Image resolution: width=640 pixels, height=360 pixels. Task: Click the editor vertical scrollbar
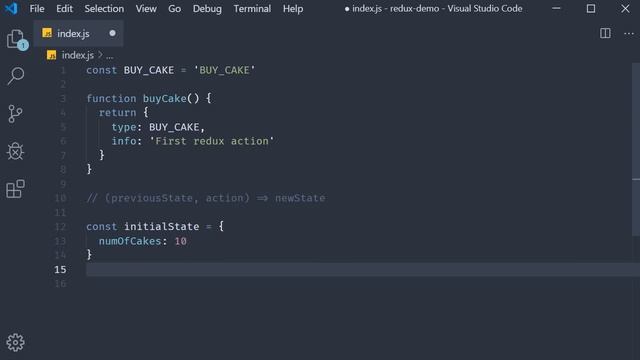636,149
